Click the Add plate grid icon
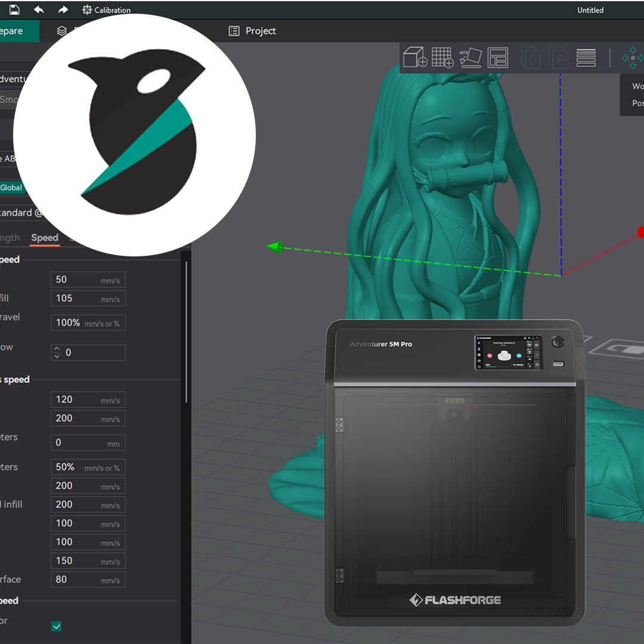The image size is (644, 644). (442, 57)
